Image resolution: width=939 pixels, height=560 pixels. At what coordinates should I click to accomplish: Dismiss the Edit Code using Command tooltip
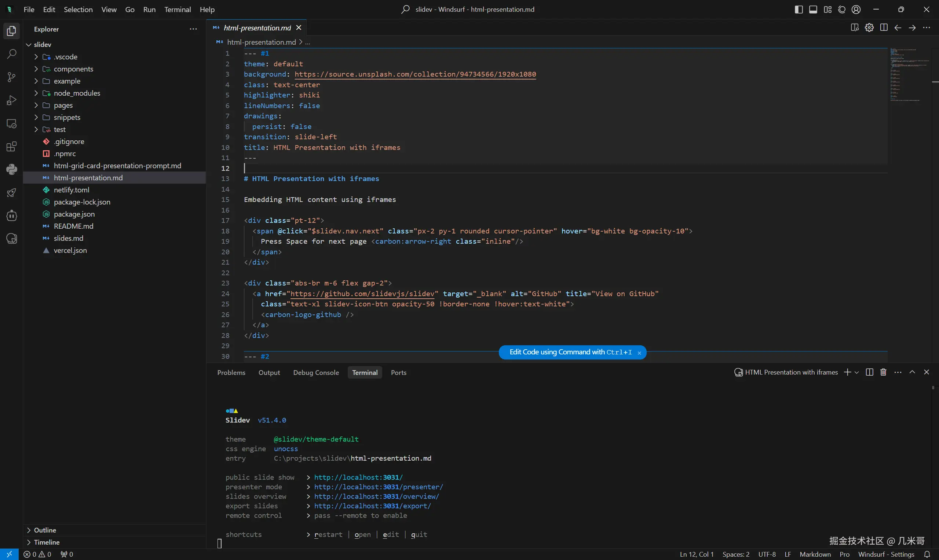(639, 353)
